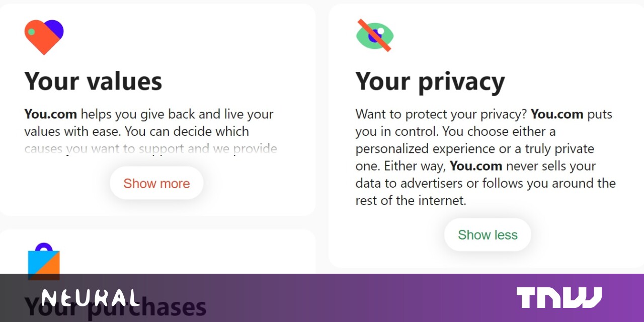Click bold You.com before "never sells"
This screenshot has width=644, height=322.
tap(476, 166)
